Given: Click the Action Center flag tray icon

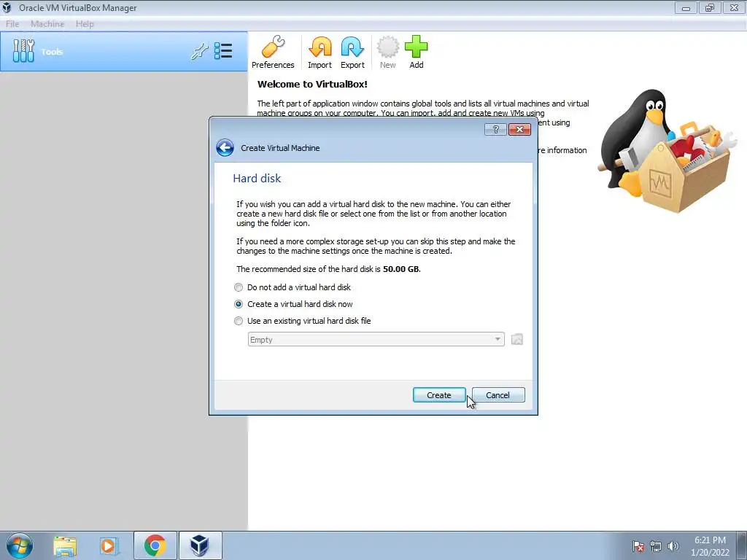Looking at the screenshot, I should click(638, 546).
